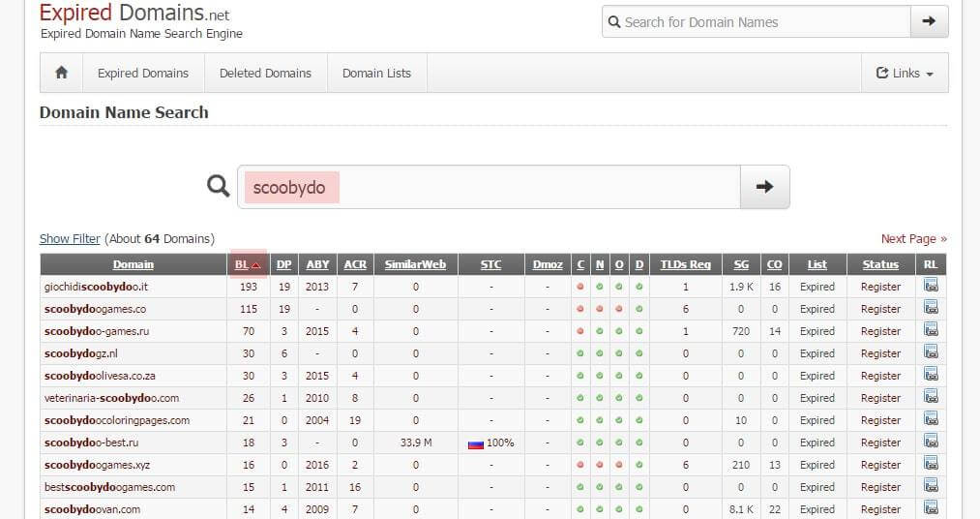Click SimilarWeb value 33.9 M

[x=416, y=443]
